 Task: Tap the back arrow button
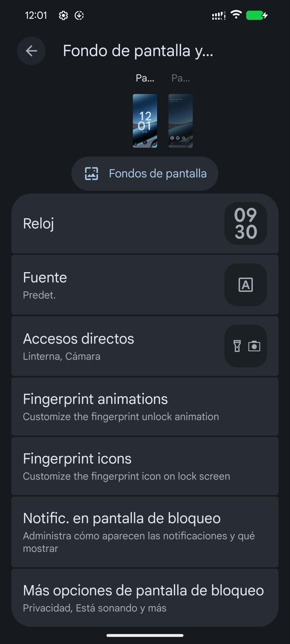coord(31,51)
